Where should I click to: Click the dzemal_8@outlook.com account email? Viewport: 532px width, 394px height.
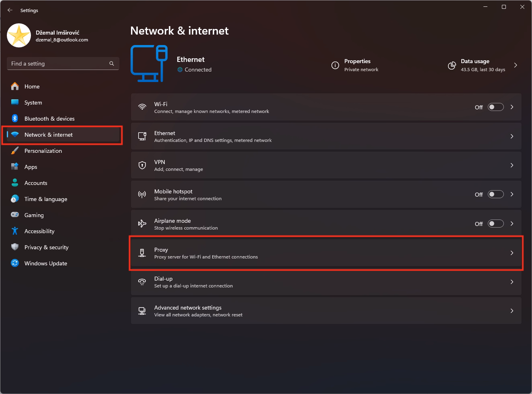coord(61,40)
